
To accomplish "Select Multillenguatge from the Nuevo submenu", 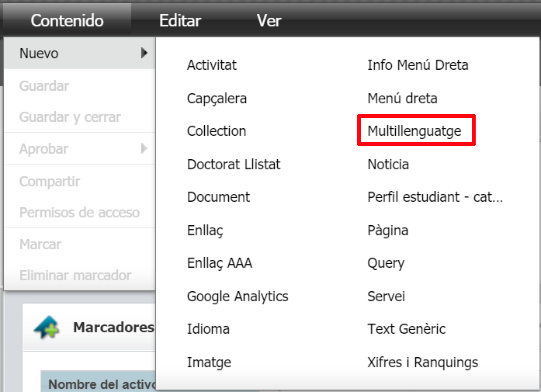I will (x=414, y=131).
